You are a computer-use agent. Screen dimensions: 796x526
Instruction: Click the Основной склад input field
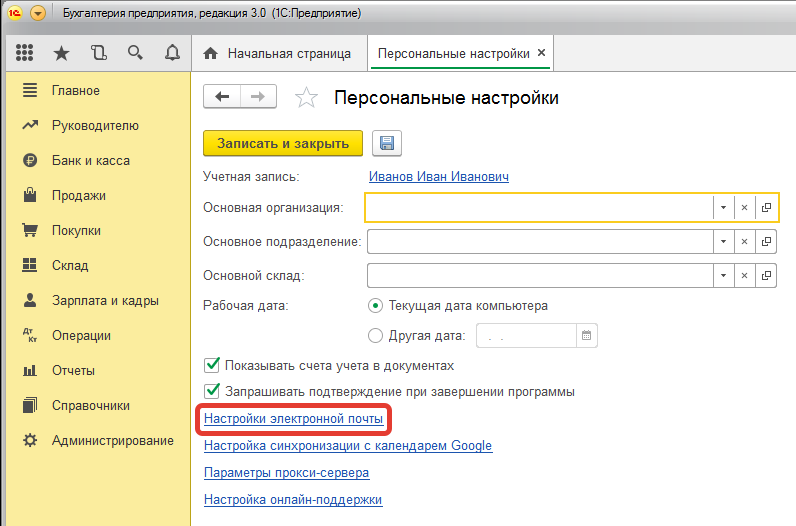[x=540, y=275]
